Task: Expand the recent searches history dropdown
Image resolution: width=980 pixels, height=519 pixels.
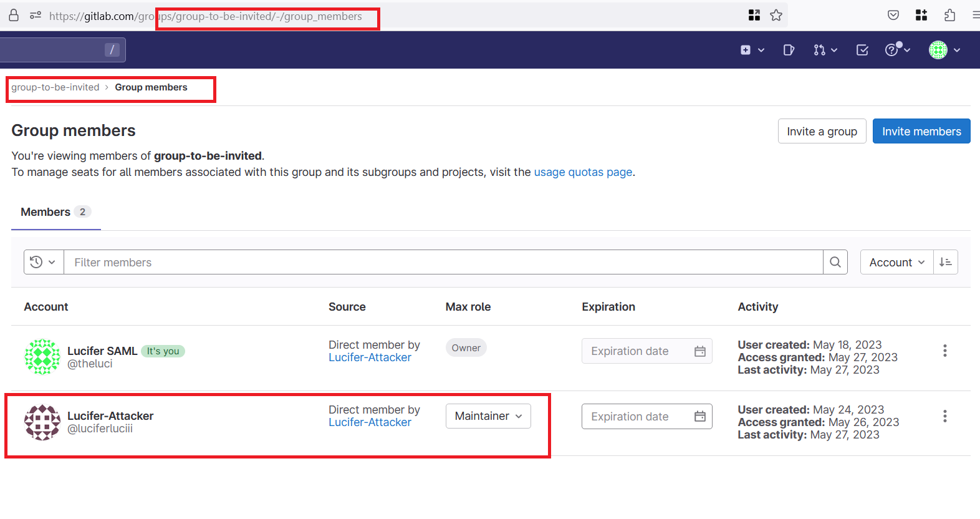Action: (44, 263)
